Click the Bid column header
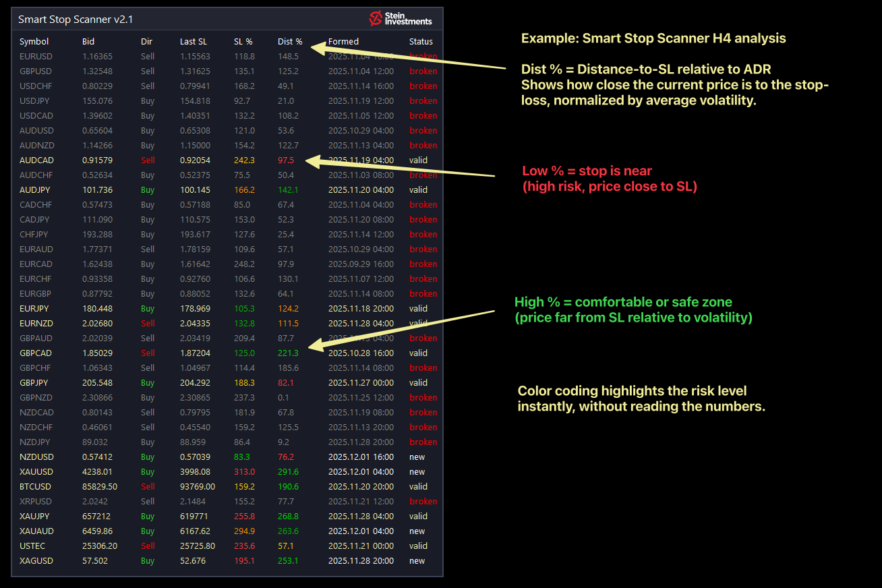The image size is (882, 588). [x=88, y=42]
